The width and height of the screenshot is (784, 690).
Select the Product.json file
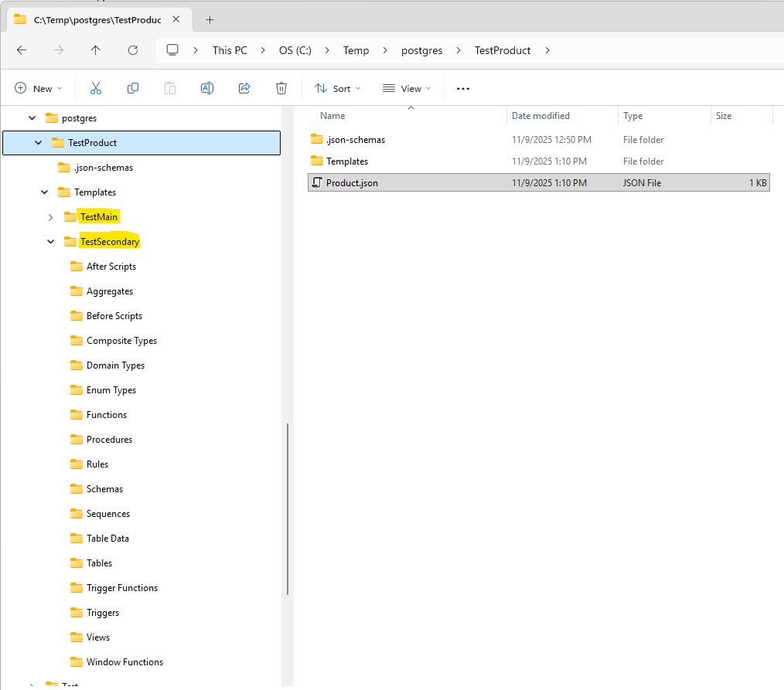tap(352, 183)
